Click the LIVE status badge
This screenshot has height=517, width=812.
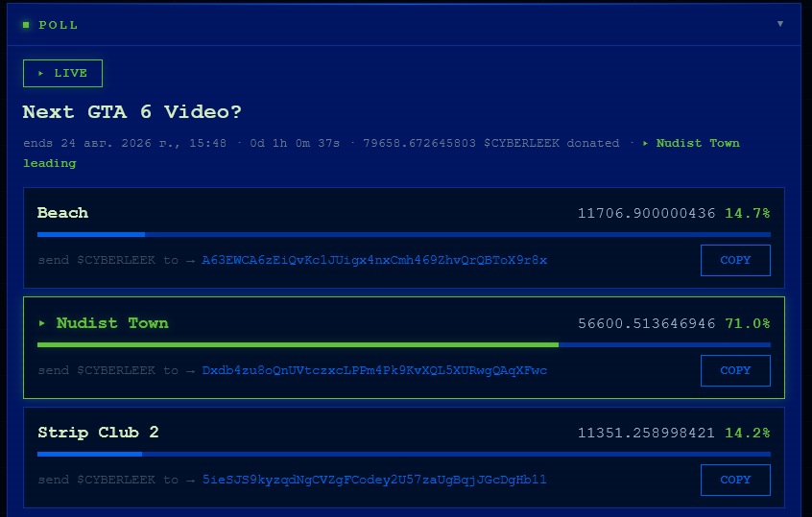click(62, 74)
